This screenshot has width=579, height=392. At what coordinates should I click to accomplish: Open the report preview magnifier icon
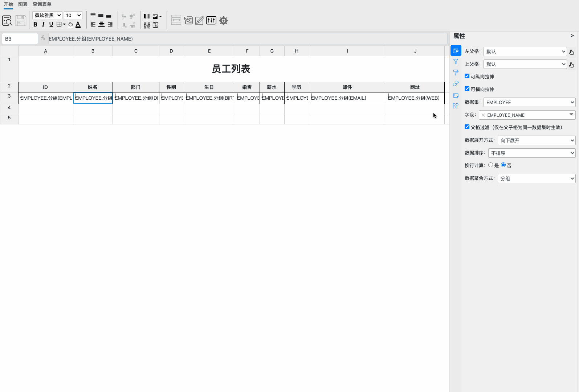7,21
